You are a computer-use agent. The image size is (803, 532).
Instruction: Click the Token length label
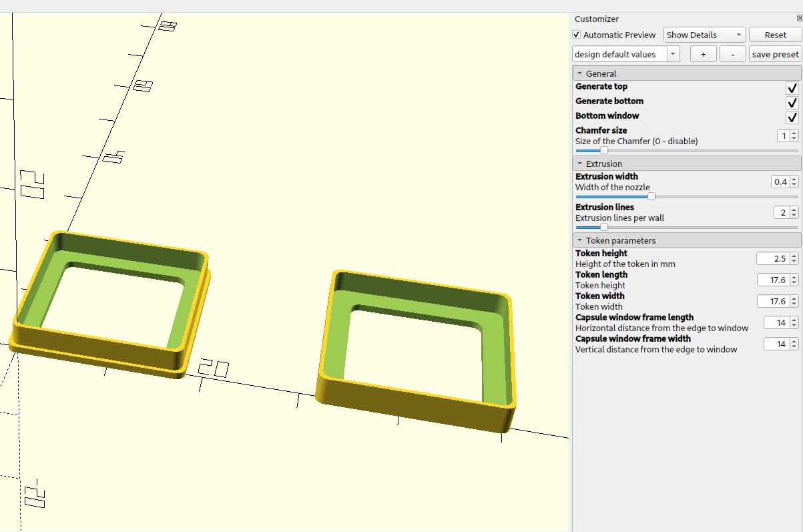[601, 274]
